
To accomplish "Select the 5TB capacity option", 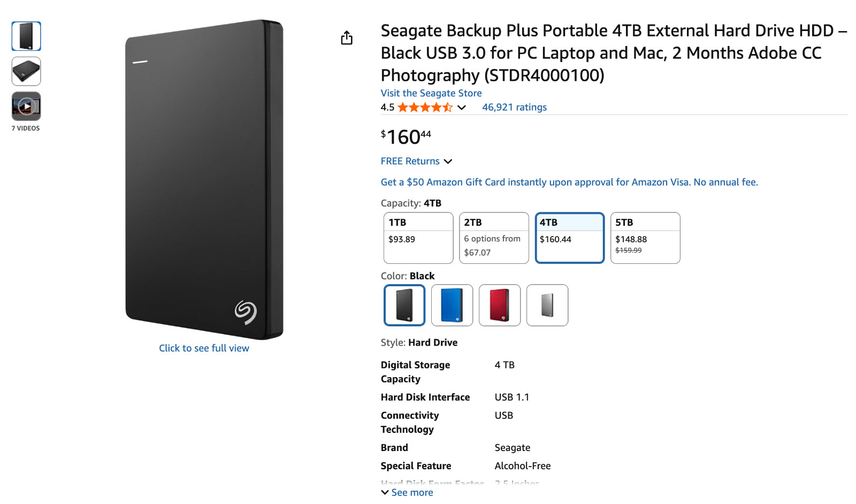I will (x=645, y=238).
